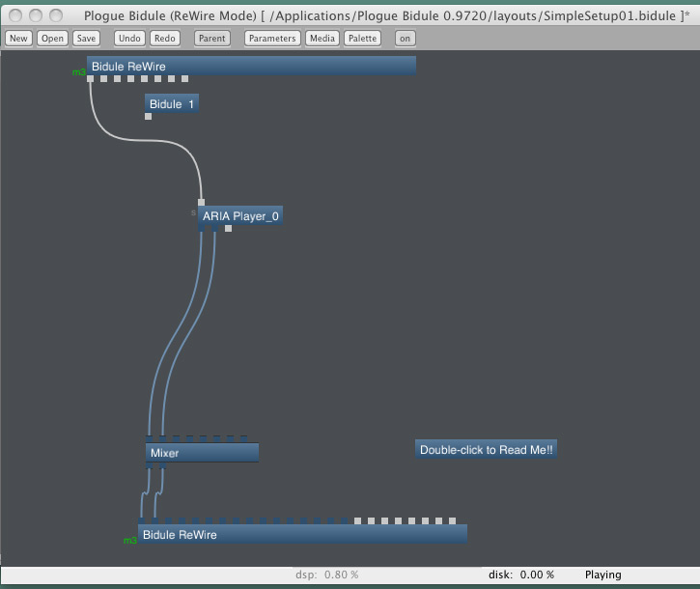Toggle the 'on' processing button
Viewport: 700px width, 589px height.
tap(405, 39)
